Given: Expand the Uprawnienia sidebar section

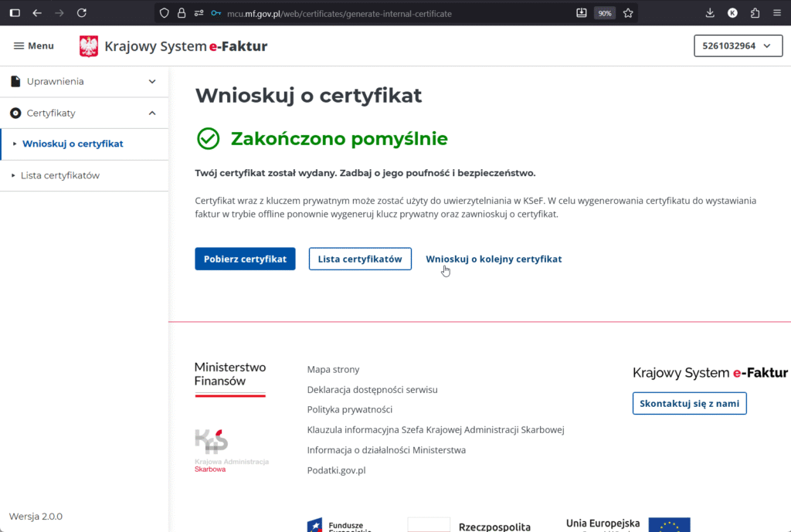Looking at the screenshot, I should pyautogui.click(x=84, y=81).
